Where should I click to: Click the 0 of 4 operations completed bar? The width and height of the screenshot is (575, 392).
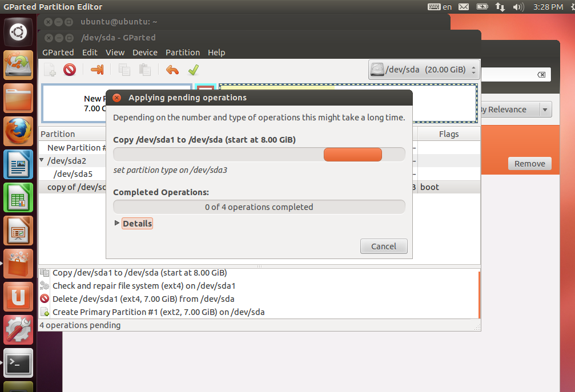259,207
